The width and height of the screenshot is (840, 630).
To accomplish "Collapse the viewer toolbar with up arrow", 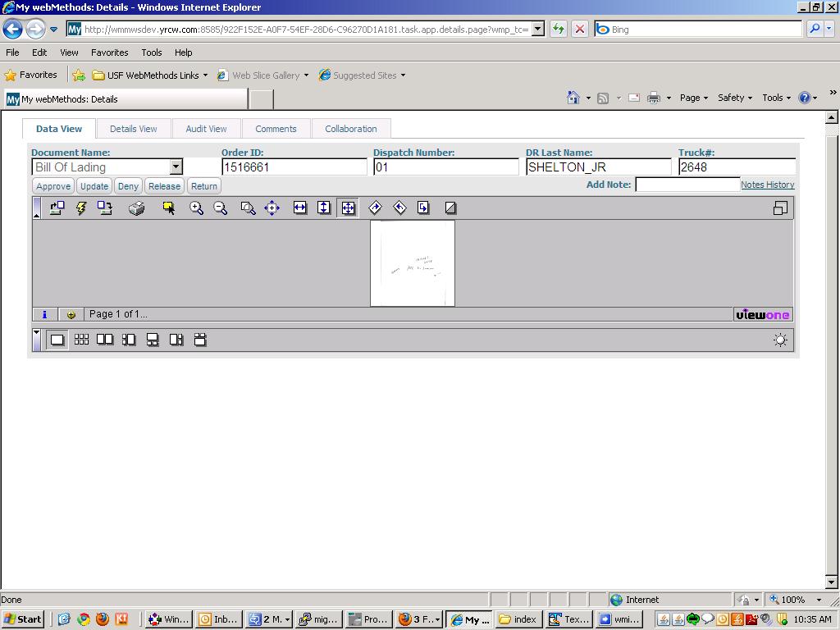I will (x=36, y=208).
